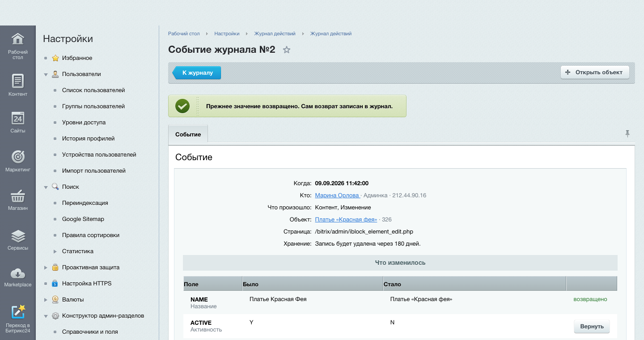Open История профилей menu item
The width and height of the screenshot is (644, 340).
point(89,139)
